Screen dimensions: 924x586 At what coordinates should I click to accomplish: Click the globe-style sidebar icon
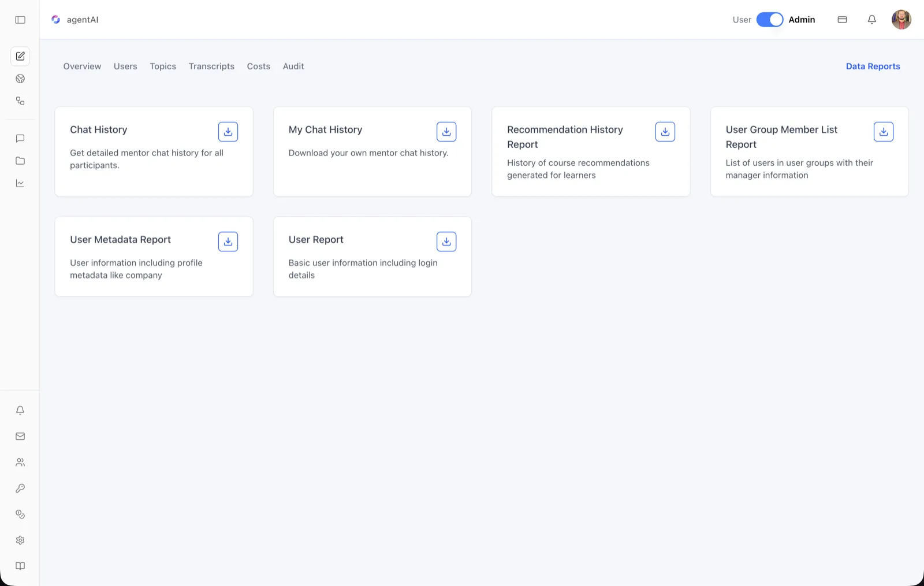pos(20,79)
